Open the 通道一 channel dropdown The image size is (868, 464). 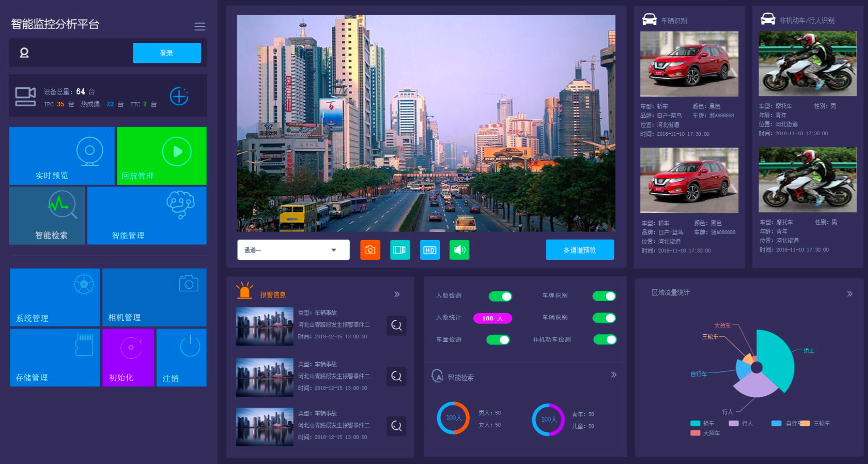coord(293,250)
